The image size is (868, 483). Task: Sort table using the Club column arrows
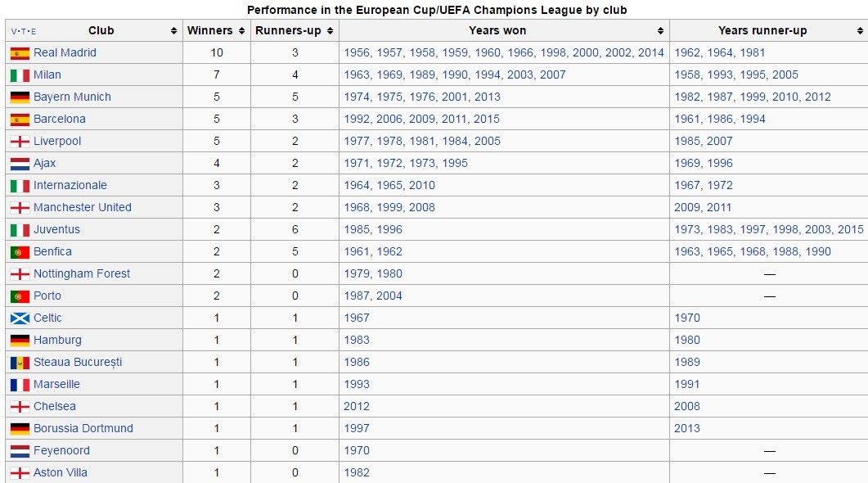[173, 31]
